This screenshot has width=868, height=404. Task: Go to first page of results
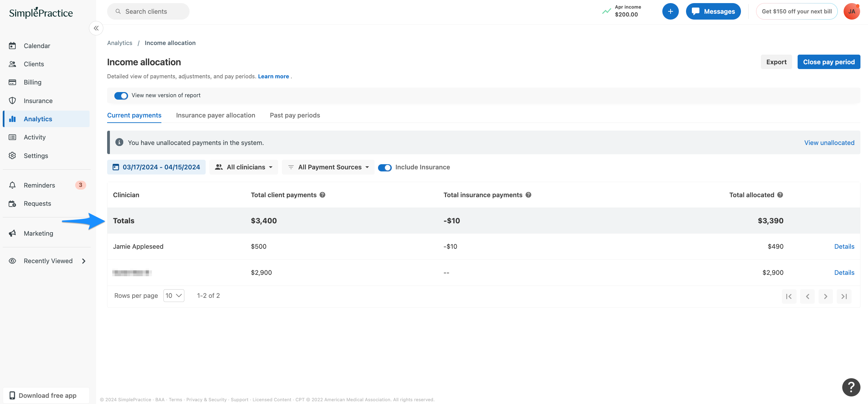point(789,296)
